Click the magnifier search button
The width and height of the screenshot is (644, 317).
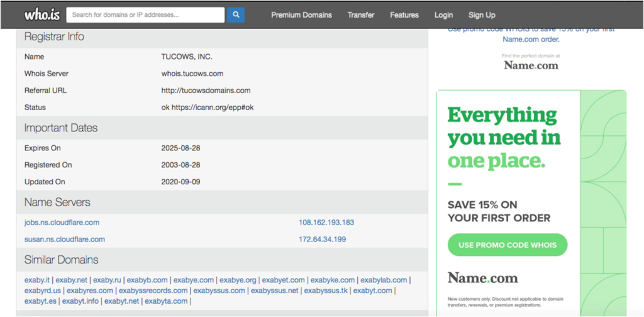coord(235,14)
